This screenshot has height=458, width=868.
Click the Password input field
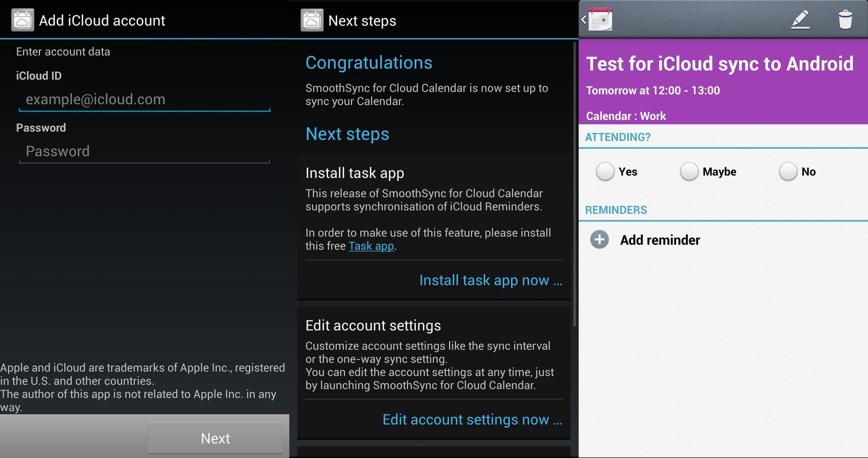tap(144, 151)
